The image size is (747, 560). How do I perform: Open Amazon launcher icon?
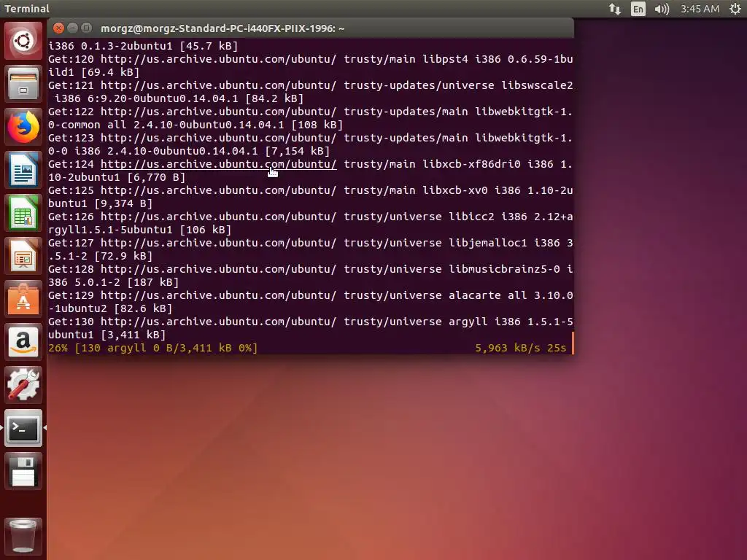[23, 342]
